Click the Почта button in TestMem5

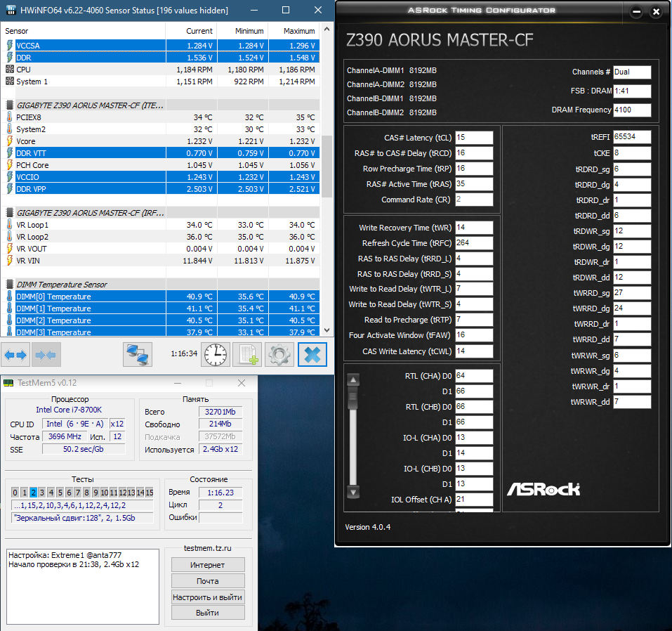click(208, 581)
